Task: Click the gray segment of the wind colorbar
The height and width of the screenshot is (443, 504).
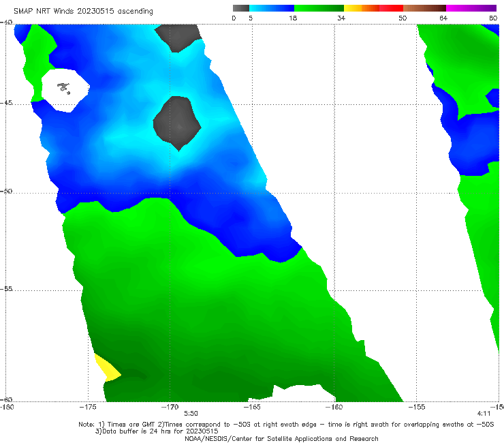Action: click(241, 8)
